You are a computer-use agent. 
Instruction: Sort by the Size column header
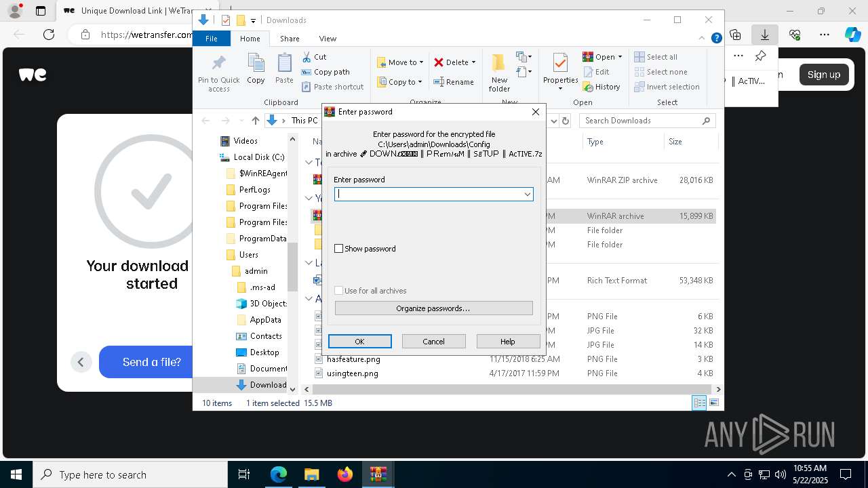point(690,142)
